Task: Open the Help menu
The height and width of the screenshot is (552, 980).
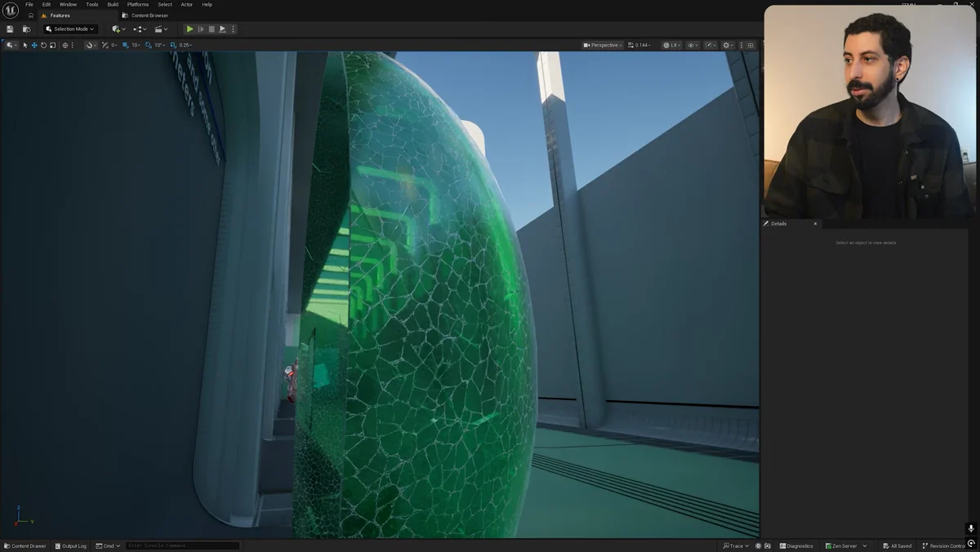Action: coord(207,4)
